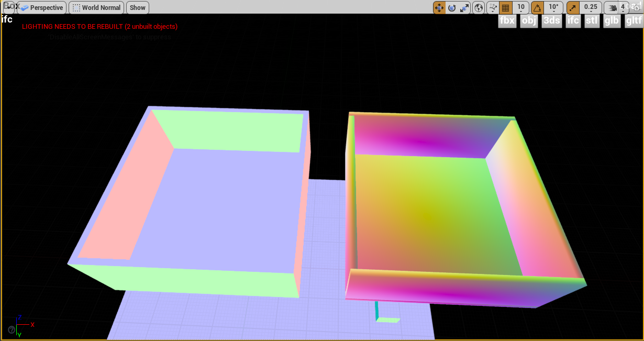
Task: Open the Show flags menu
Action: coord(137,8)
